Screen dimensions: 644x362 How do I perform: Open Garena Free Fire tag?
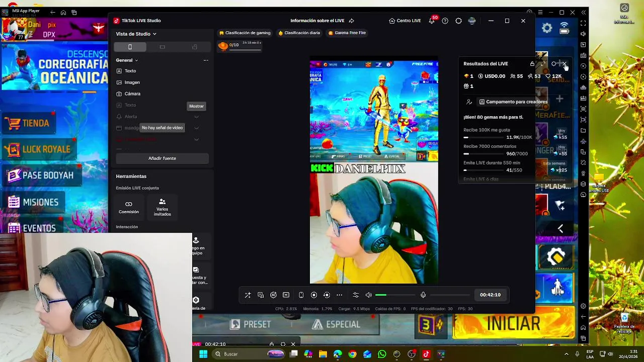pos(347,33)
